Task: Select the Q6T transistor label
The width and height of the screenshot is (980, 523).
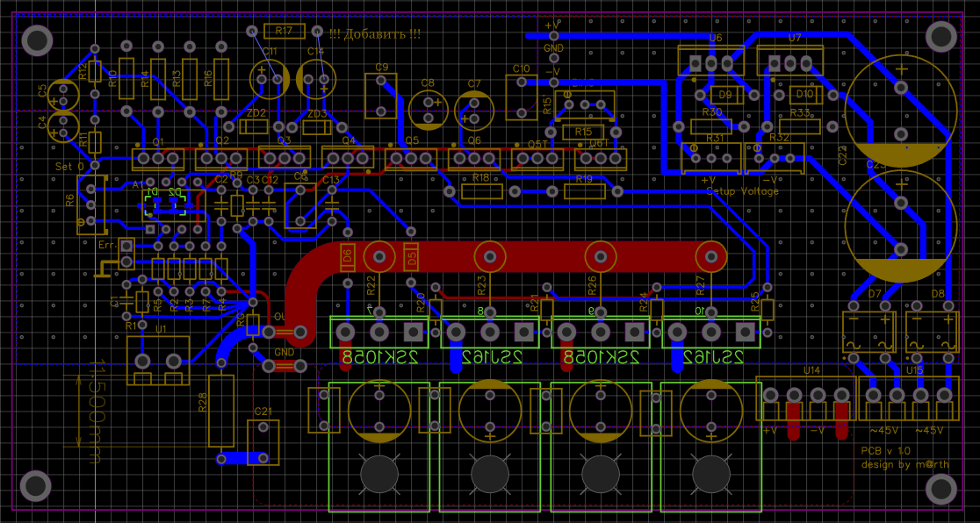Action: coord(600,144)
